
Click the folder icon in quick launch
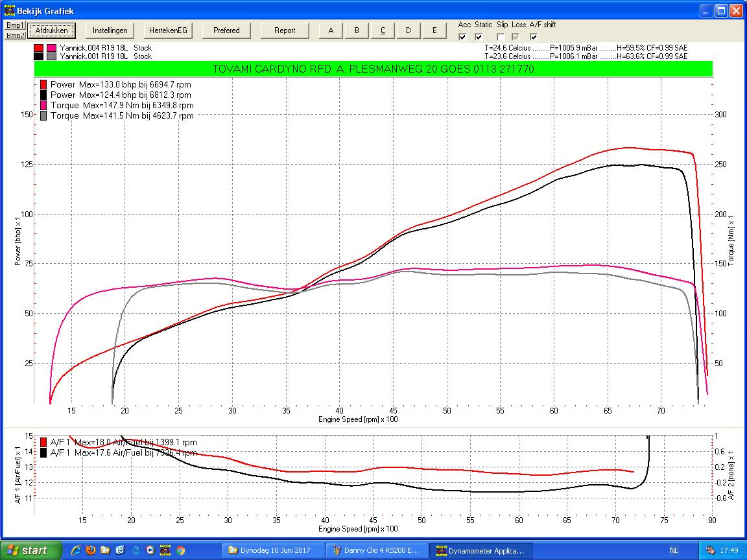pos(105,550)
